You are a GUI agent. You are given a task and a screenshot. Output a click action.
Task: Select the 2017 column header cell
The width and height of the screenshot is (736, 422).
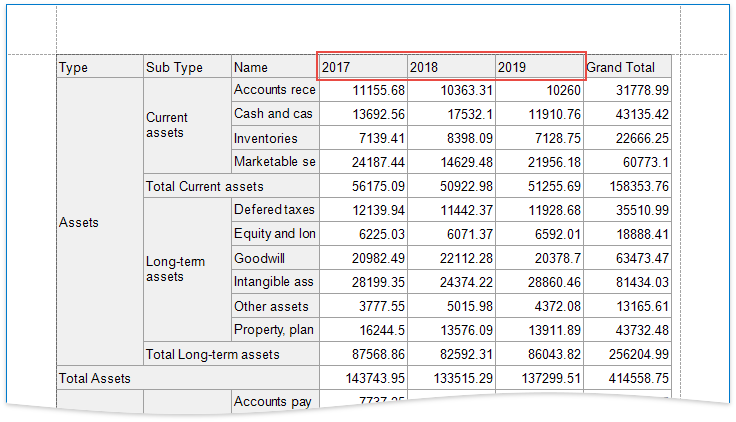362,67
